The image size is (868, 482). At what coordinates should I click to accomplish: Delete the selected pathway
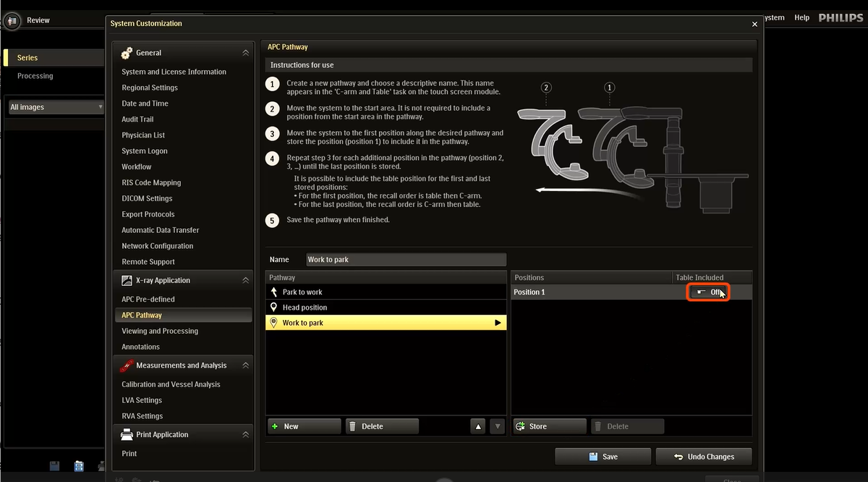pyautogui.click(x=382, y=427)
